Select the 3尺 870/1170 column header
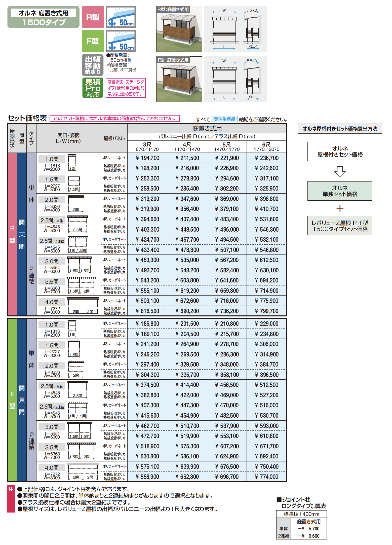392x545 pixels. click(147, 147)
